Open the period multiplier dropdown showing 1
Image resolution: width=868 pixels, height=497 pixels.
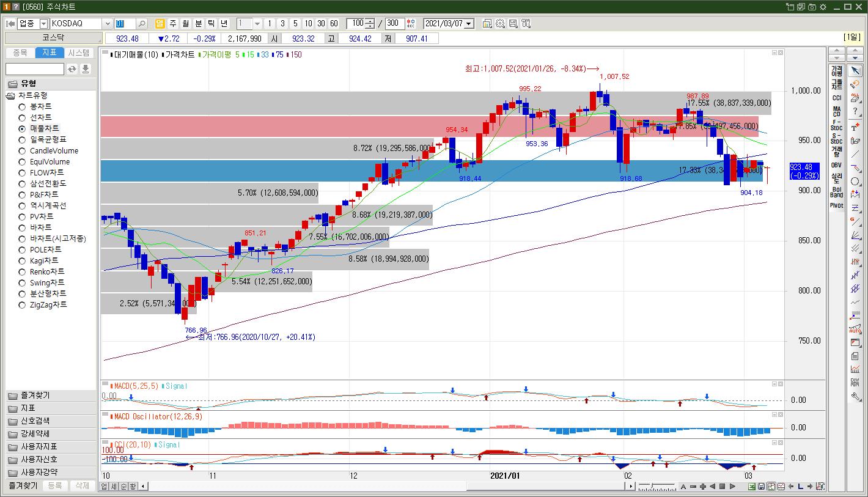pyautogui.click(x=257, y=24)
